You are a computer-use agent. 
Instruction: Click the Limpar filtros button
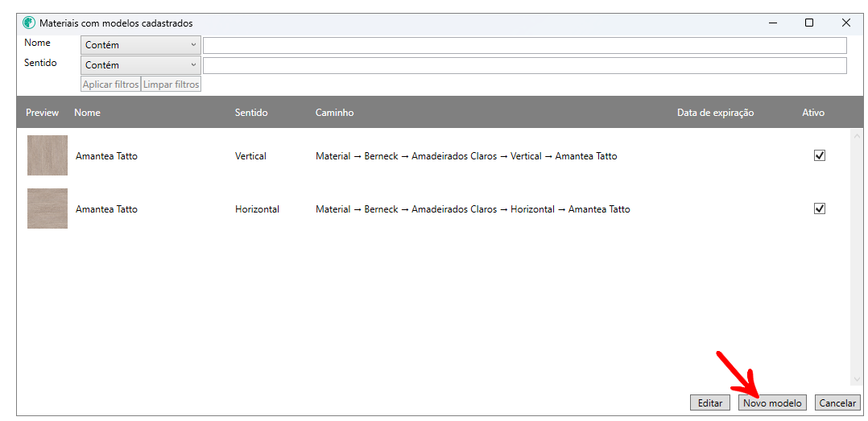pyautogui.click(x=171, y=85)
